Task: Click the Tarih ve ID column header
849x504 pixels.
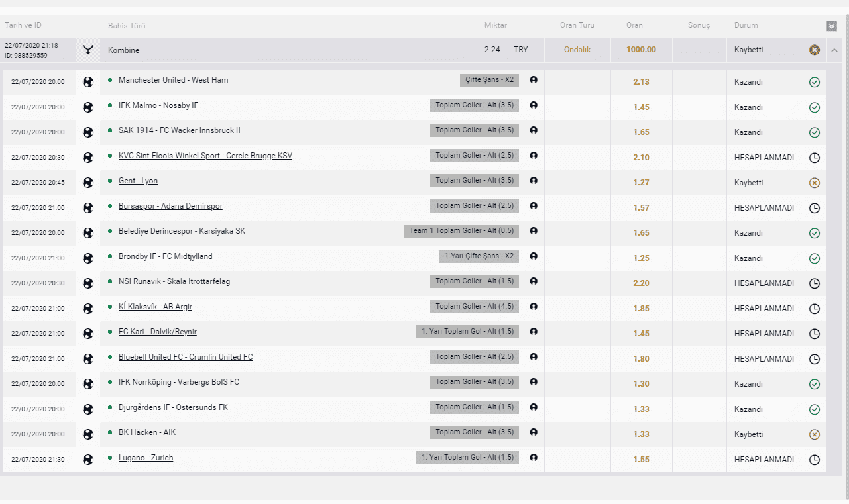Action: (x=23, y=25)
